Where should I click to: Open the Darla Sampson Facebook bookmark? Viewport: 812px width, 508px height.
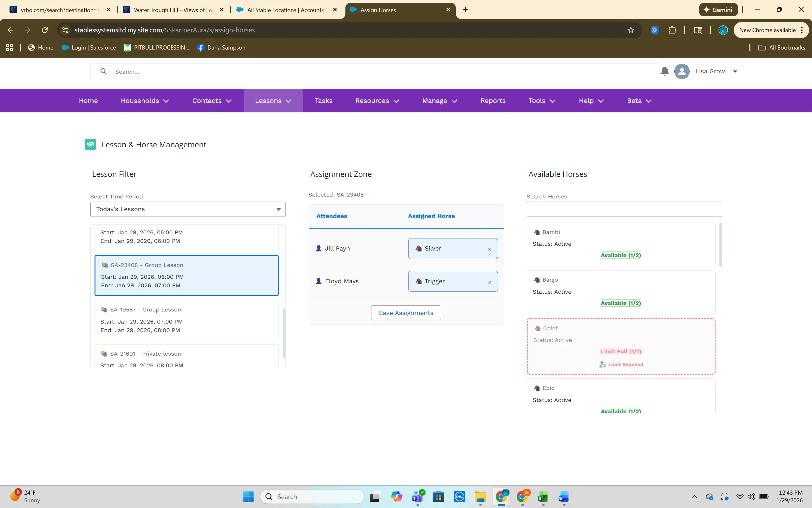(x=221, y=48)
